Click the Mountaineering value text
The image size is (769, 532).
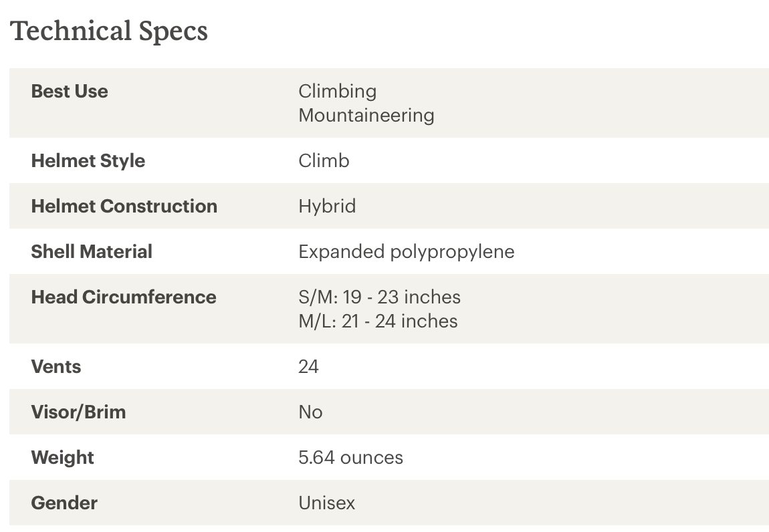point(366,115)
